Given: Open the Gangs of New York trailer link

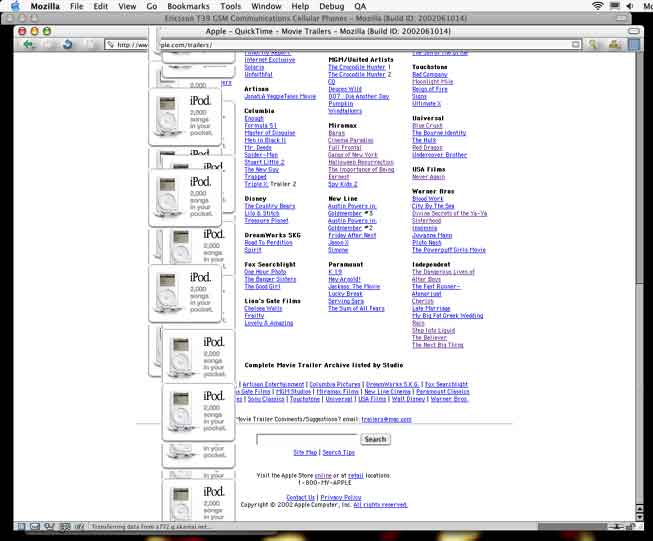Looking at the screenshot, I should click(x=352, y=155).
